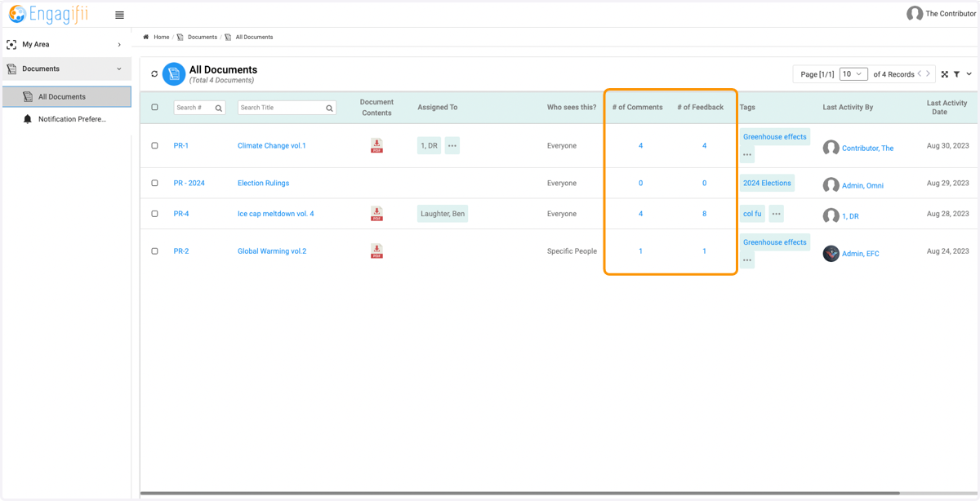The image size is (980, 501).
Task: Click the search icon in Search Title field
Action: tap(330, 108)
